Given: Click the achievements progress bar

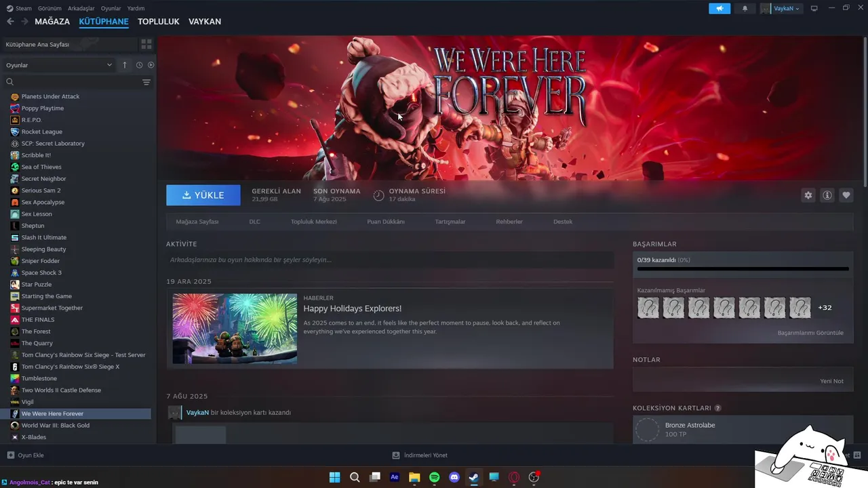Looking at the screenshot, I should point(743,269).
